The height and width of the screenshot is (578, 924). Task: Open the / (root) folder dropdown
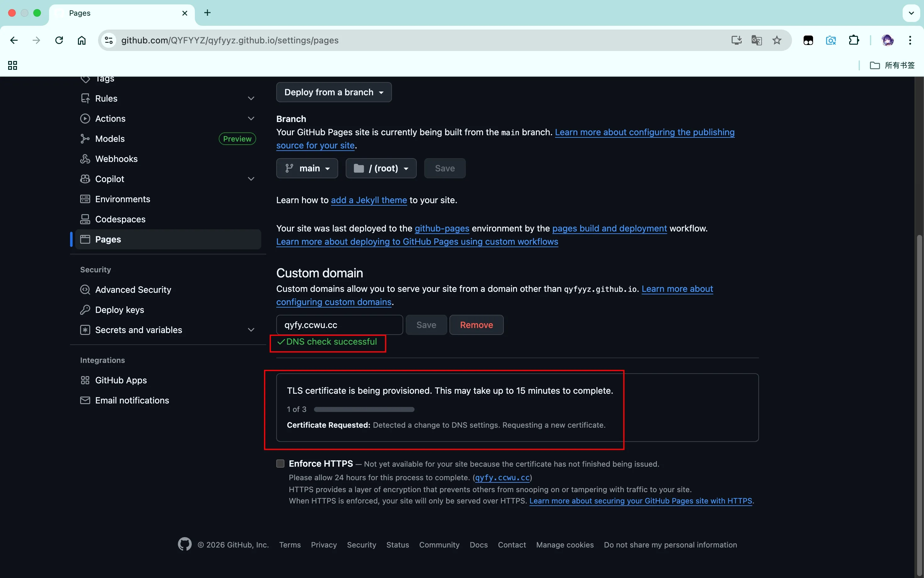tap(381, 168)
